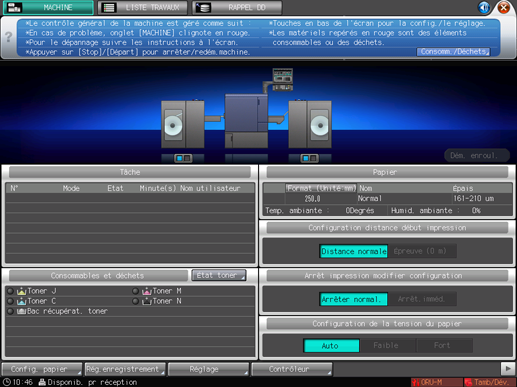Click the paper format value 250.0
This screenshot has height=387, width=517.
[312, 199]
